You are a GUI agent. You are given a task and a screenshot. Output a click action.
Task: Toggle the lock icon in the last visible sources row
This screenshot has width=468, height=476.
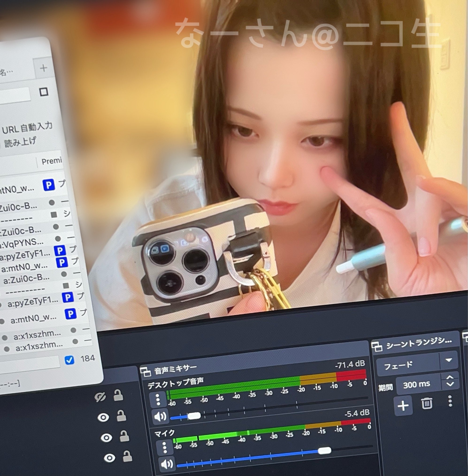(127, 456)
